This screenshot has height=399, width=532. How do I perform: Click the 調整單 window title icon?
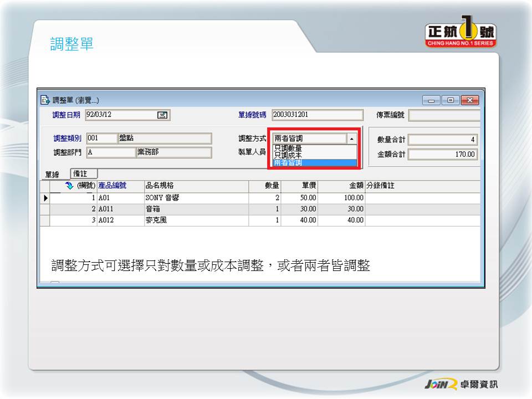45,100
